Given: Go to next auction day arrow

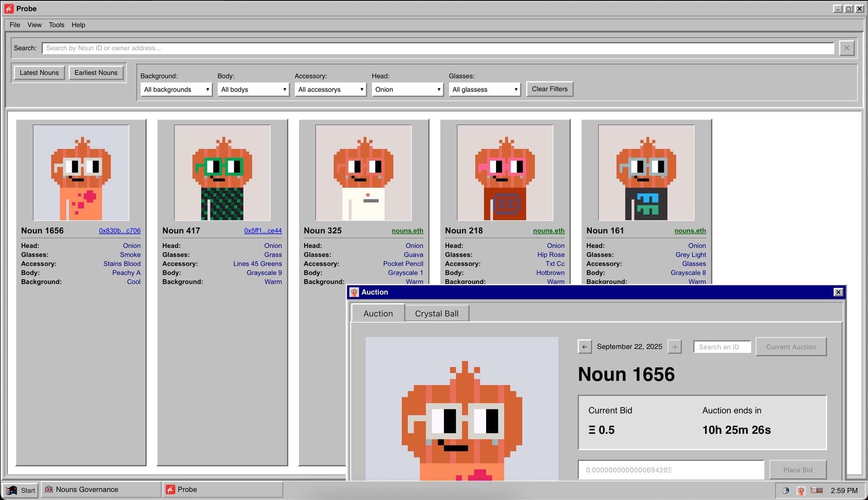Looking at the screenshot, I should [x=674, y=347].
